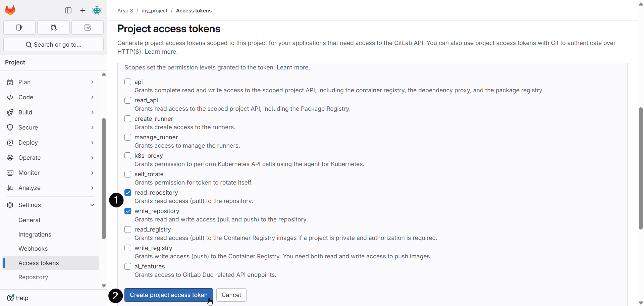Open the To-Do list icon
This screenshot has height=306, width=644.
point(87,28)
